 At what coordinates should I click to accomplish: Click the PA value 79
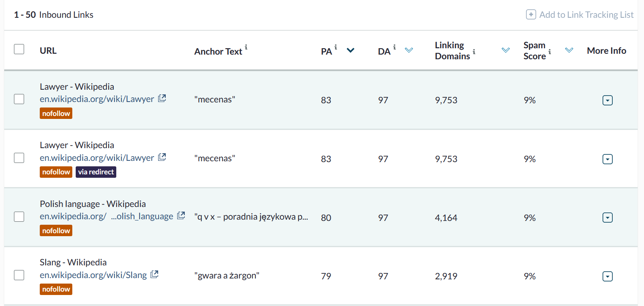pyautogui.click(x=326, y=276)
